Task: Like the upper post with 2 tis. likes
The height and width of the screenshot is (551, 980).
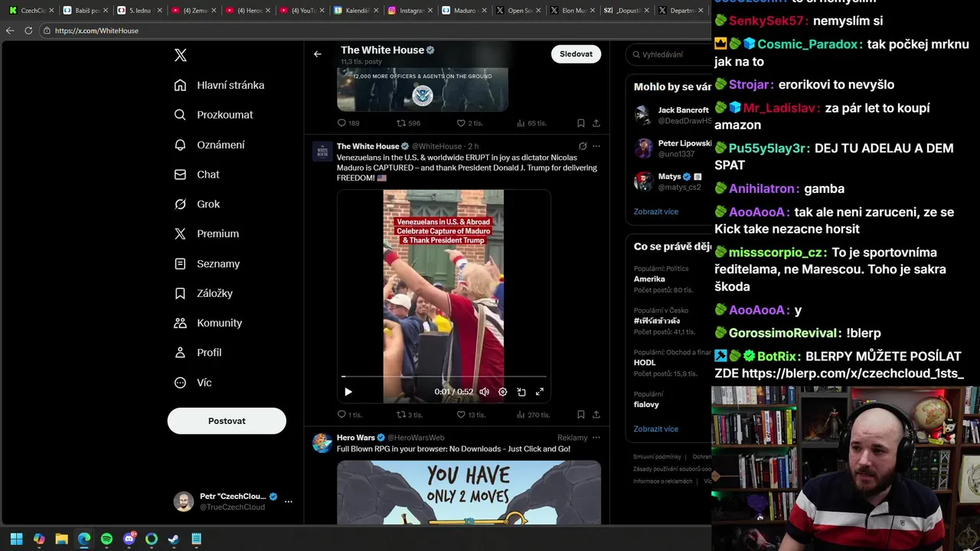Action: click(469, 123)
